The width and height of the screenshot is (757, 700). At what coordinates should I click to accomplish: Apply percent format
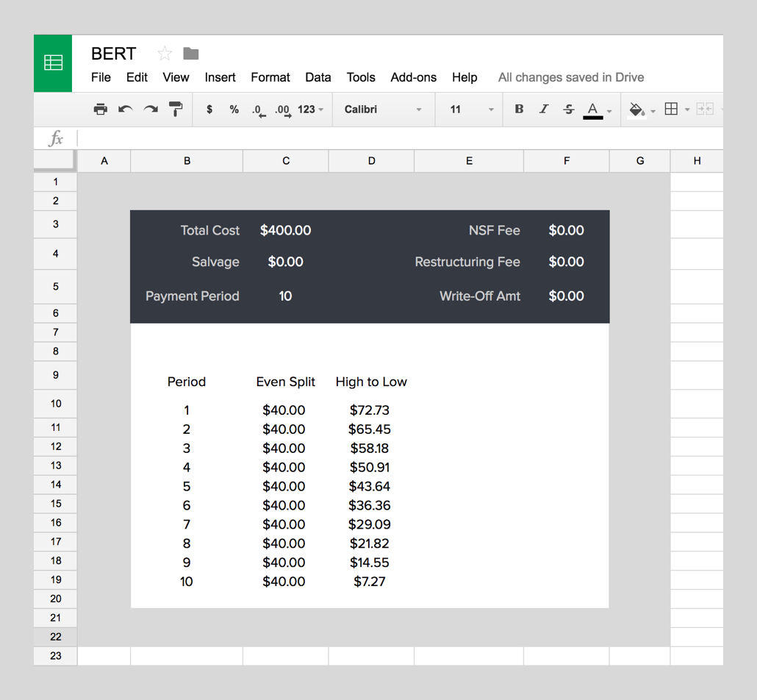coord(234,110)
